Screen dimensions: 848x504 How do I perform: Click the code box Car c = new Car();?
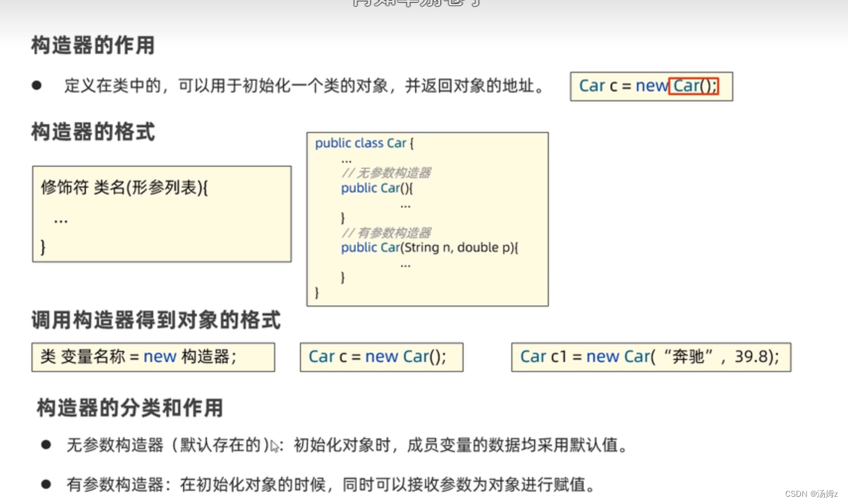click(381, 356)
